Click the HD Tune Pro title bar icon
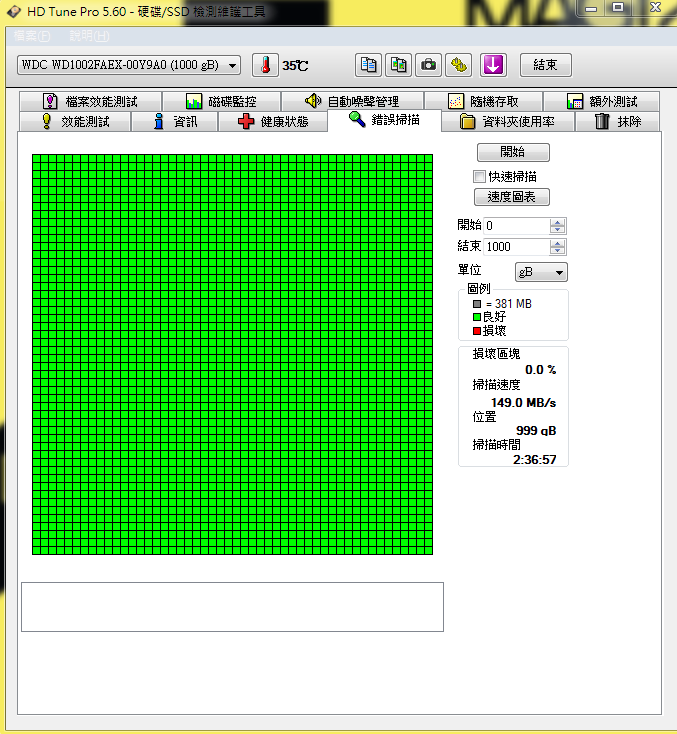This screenshot has width=677, height=734. pyautogui.click(x=14, y=11)
